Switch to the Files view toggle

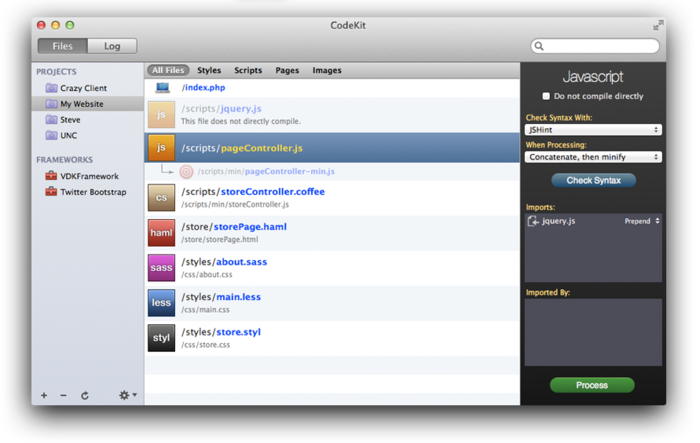[x=62, y=46]
